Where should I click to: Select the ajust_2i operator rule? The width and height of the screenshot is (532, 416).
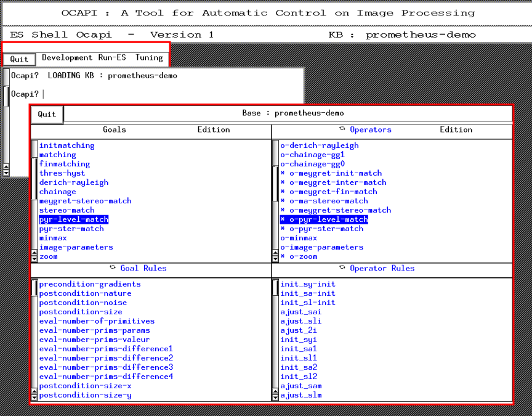click(299, 330)
